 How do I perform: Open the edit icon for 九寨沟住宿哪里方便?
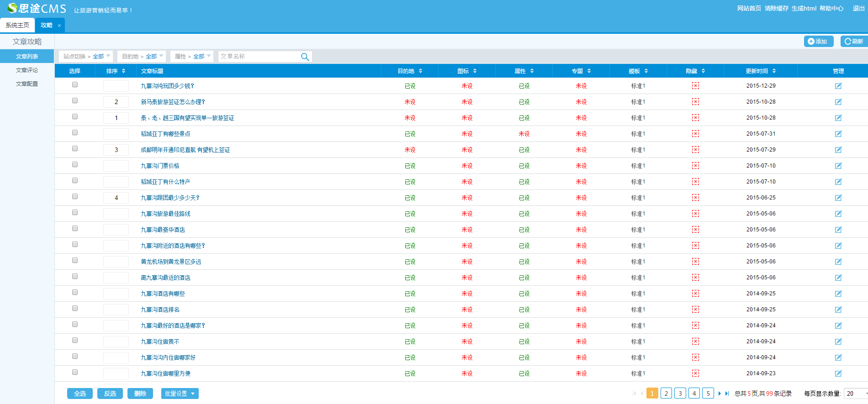[838, 373]
